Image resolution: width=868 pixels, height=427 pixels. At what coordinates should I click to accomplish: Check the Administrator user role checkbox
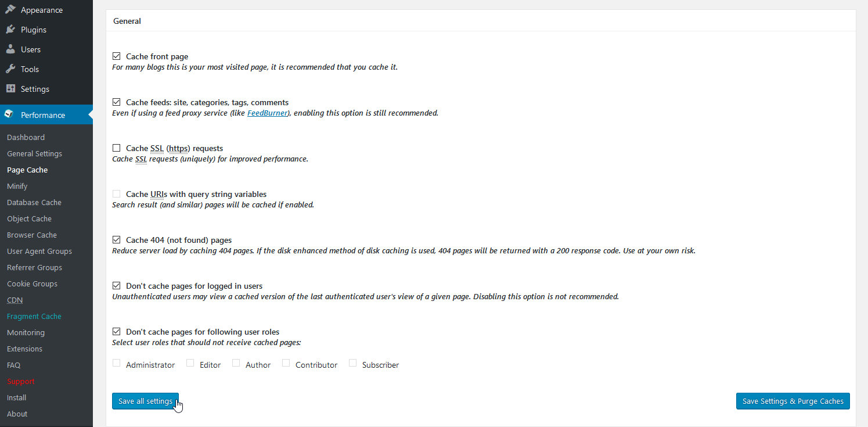(117, 363)
